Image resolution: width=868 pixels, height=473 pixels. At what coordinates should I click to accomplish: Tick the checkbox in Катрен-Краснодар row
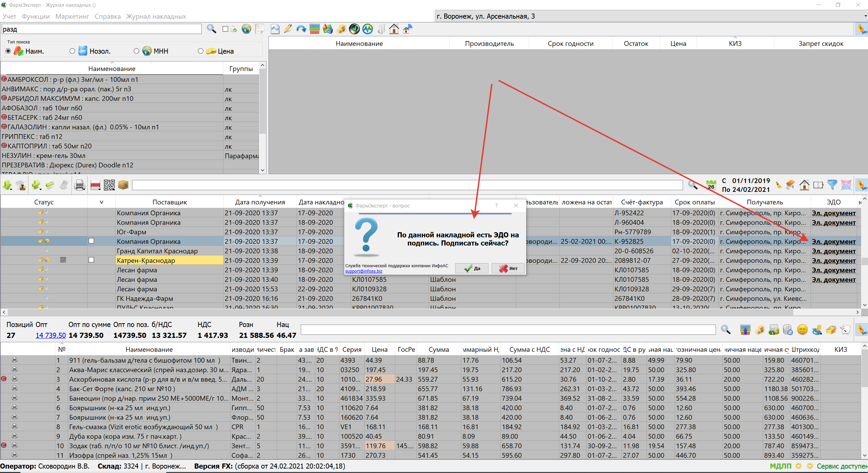[x=91, y=260]
